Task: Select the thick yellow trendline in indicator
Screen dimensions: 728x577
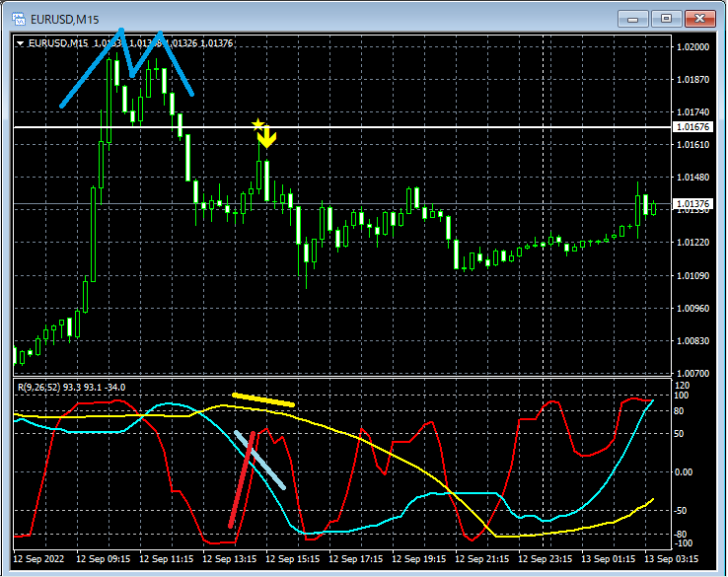Action: pyautogui.click(x=263, y=400)
